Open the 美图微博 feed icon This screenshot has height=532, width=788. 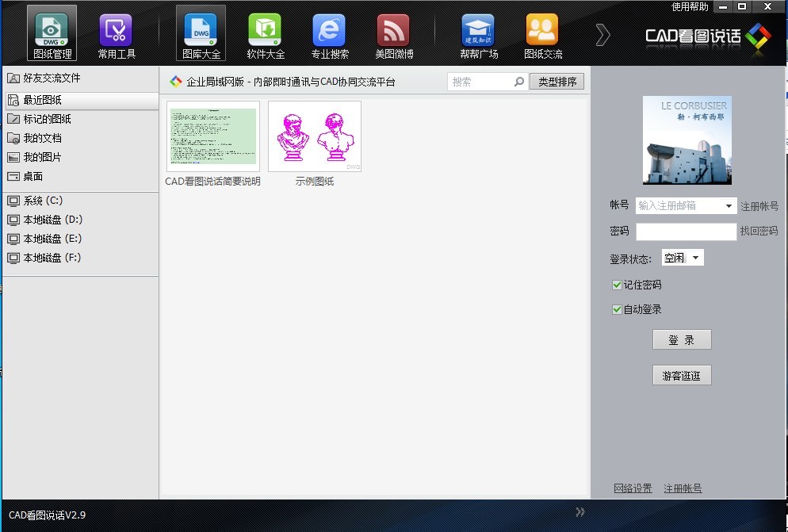click(393, 32)
